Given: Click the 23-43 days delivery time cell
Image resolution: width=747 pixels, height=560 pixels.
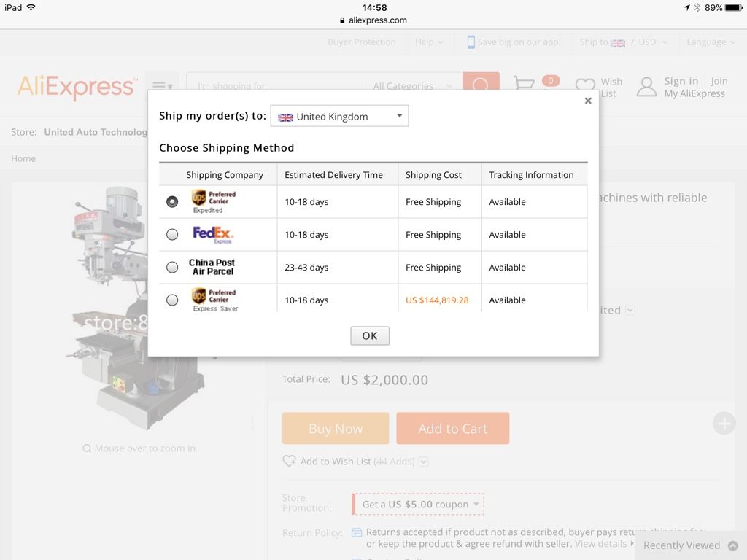Looking at the screenshot, I should coord(306,267).
